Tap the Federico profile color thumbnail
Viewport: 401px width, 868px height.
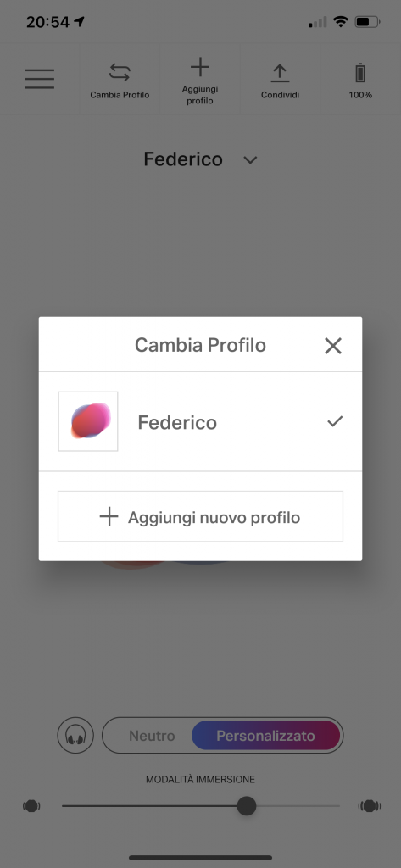tap(88, 421)
